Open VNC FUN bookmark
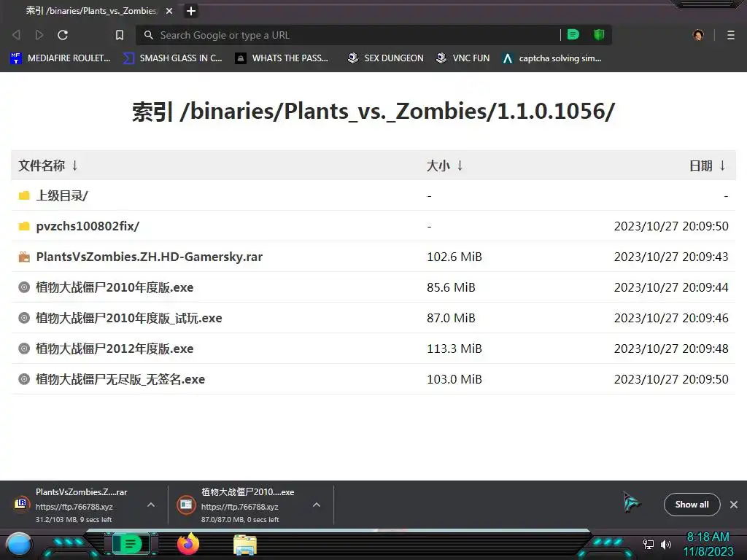This screenshot has width=747, height=560. point(462,58)
